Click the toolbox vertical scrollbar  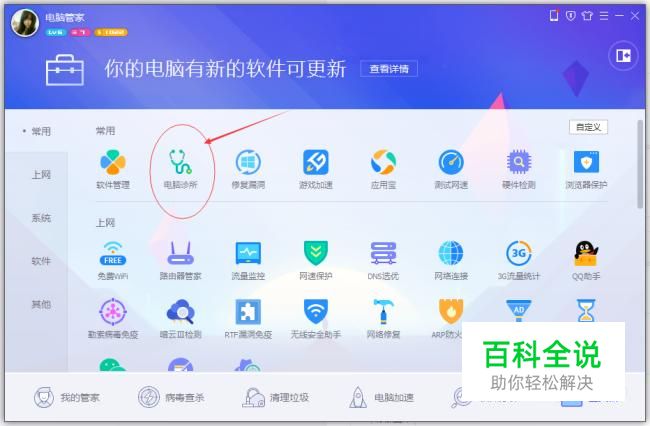point(640,165)
